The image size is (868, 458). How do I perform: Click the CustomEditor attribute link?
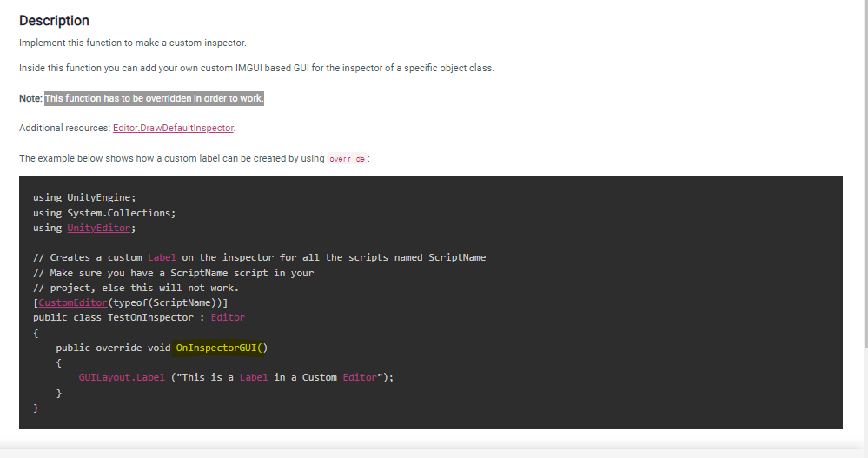coord(72,302)
